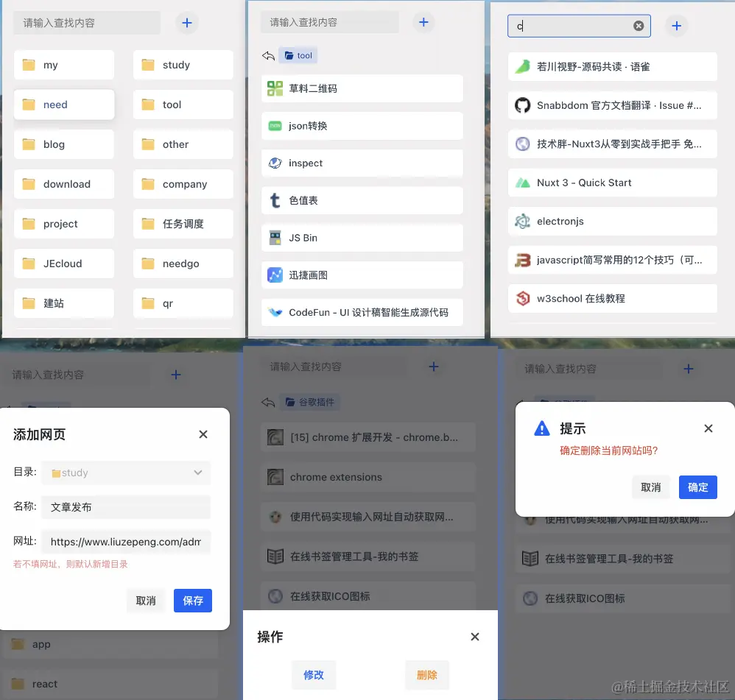Open the '任务调度' folder
This screenshot has height=700, width=735.
click(183, 224)
